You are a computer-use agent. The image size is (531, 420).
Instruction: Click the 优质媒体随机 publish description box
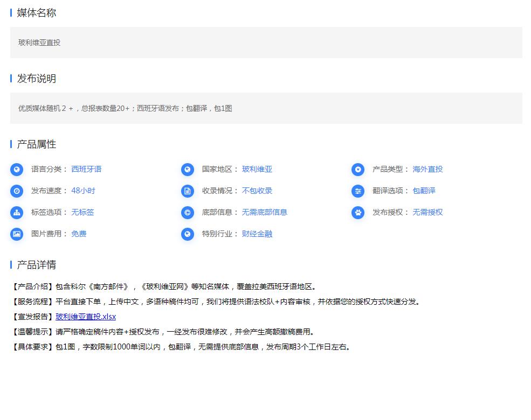coord(266,108)
